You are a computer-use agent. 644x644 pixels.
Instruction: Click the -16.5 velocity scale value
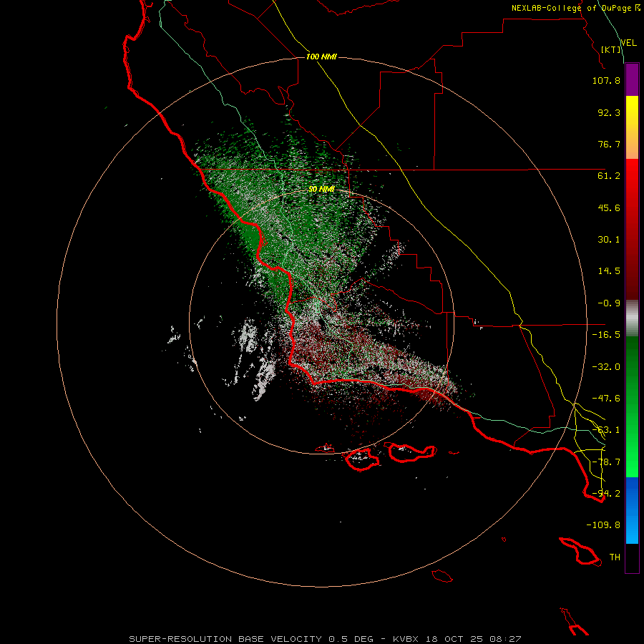click(x=606, y=335)
